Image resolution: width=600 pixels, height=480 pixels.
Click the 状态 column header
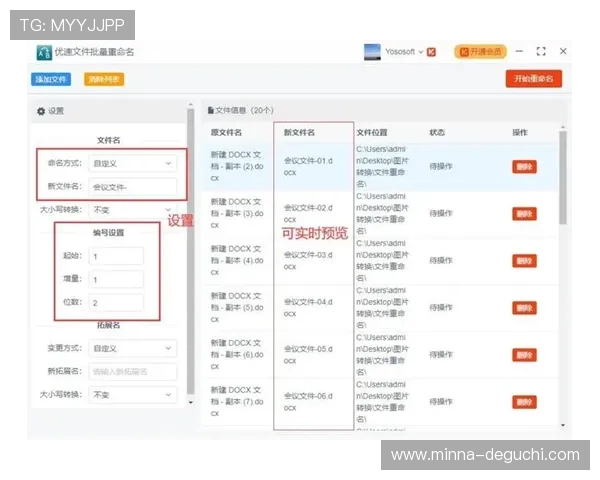pos(437,132)
